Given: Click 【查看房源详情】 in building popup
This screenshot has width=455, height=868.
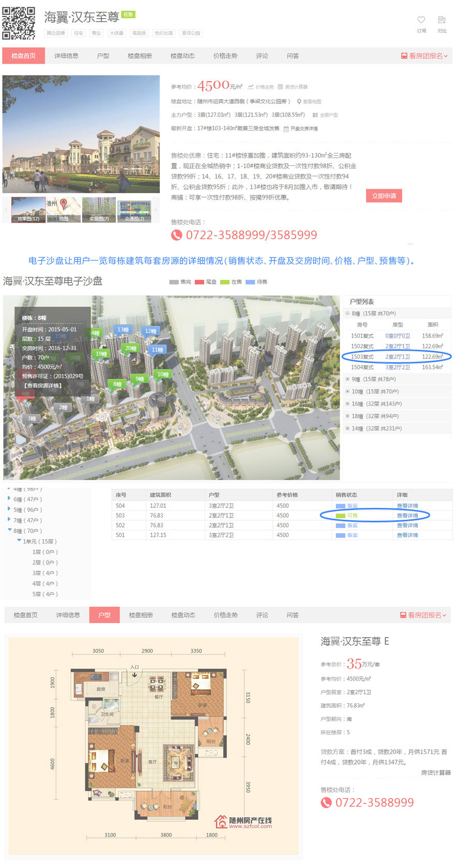Looking at the screenshot, I should pos(42,386).
